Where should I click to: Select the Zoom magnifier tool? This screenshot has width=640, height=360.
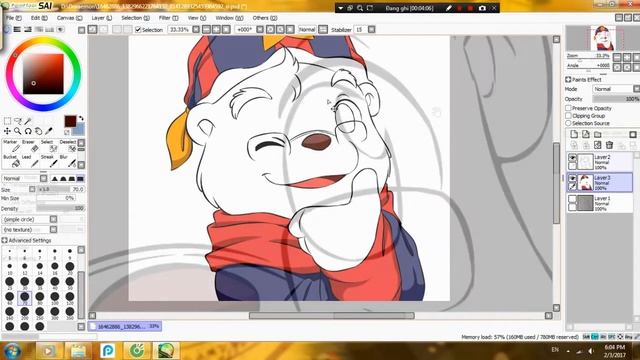(18, 131)
